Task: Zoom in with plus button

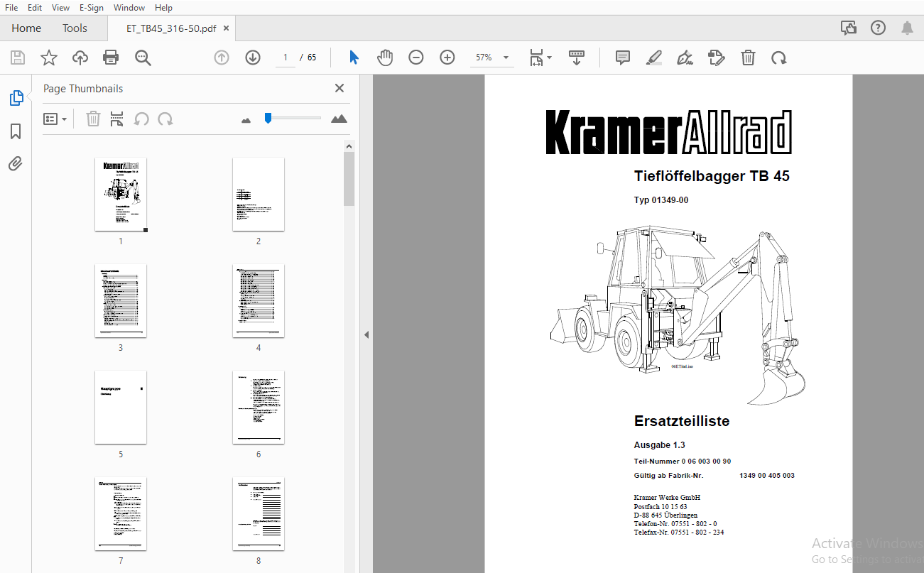Action: (x=447, y=58)
